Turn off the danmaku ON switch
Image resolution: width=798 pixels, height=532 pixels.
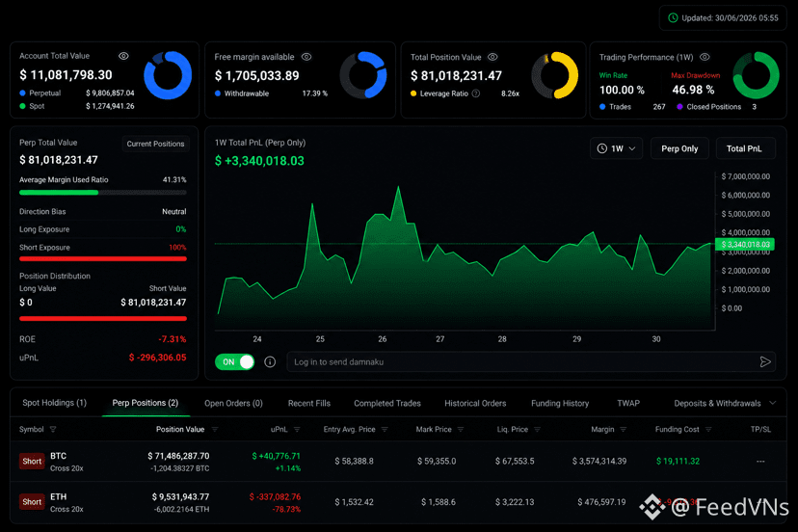(234, 362)
